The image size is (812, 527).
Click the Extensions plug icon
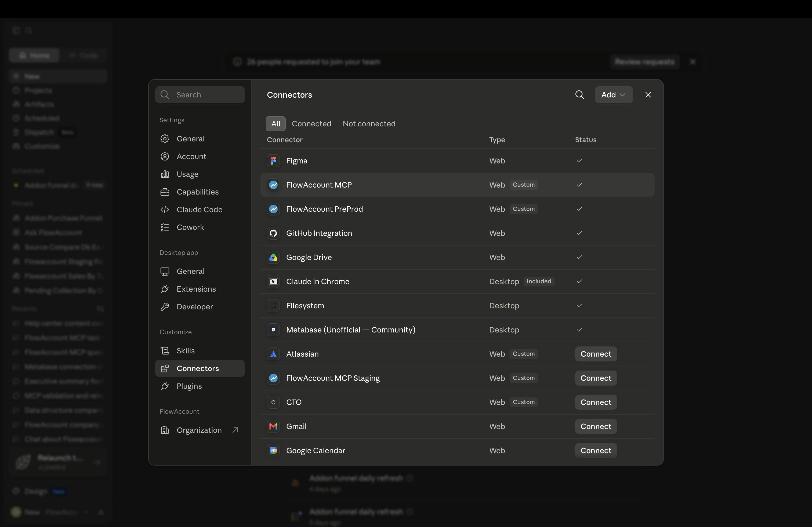tap(165, 289)
